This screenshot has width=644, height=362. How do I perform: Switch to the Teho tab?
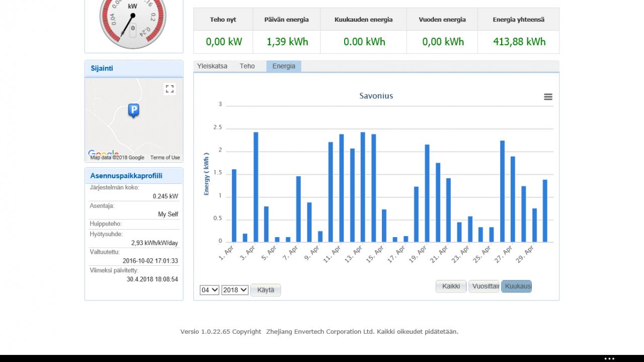pyautogui.click(x=247, y=66)
